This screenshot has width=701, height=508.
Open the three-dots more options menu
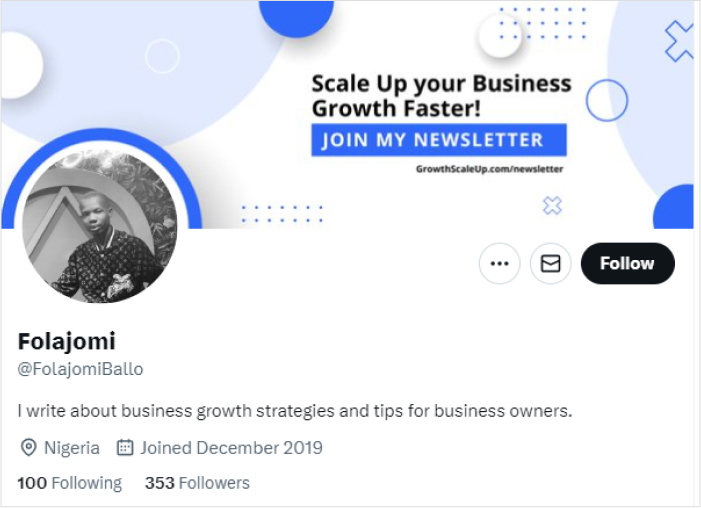(x=499, y=263)
